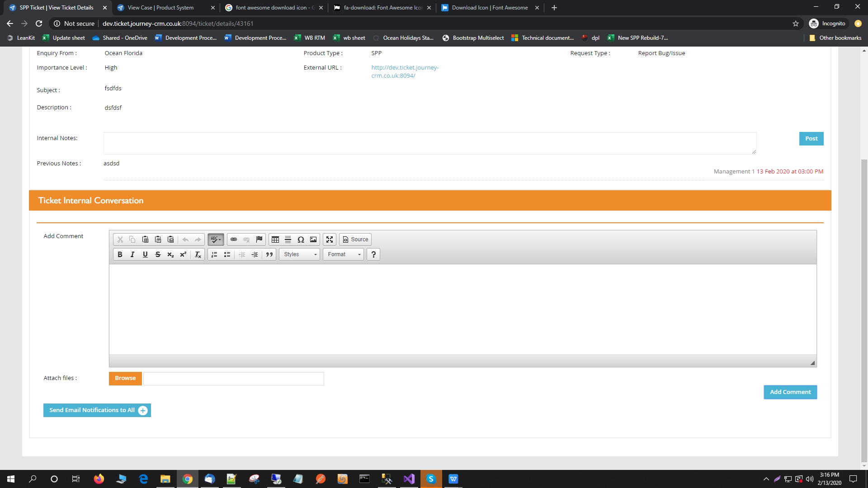Click the Insert Image icon
The height and width of the screenshot is (488, 868).
pos(313,239)
